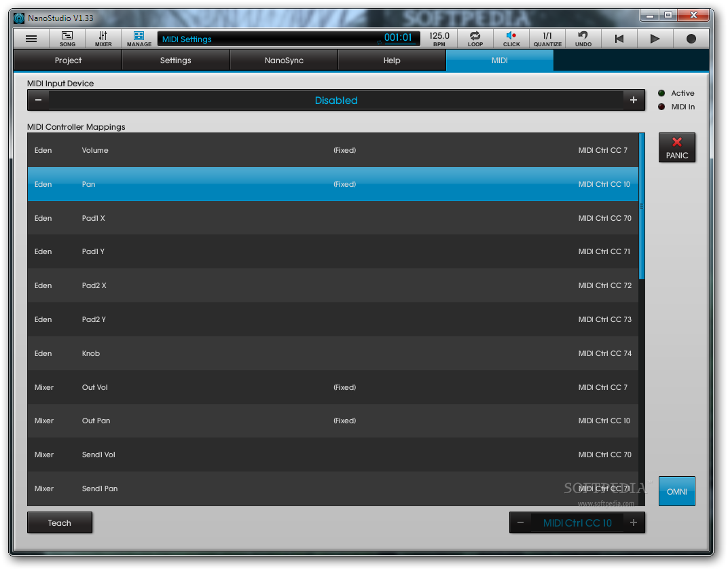The image size is (728, 570).
Task: Minimize the NanoStudio window
Action: [x=650, y=16]
